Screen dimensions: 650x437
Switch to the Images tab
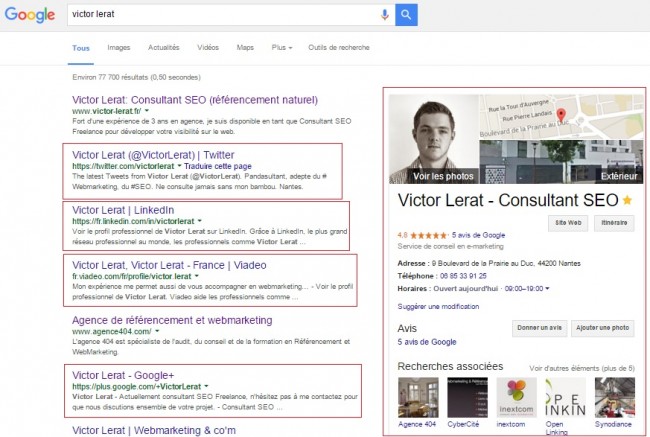point(119,48)
